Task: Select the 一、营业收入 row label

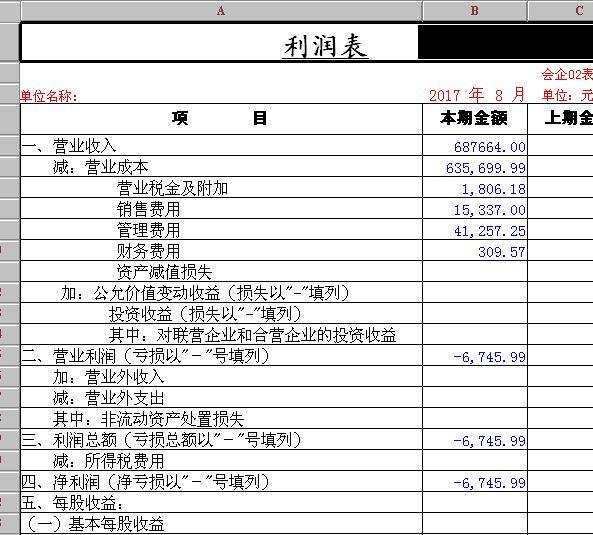Action: (68, 146)
